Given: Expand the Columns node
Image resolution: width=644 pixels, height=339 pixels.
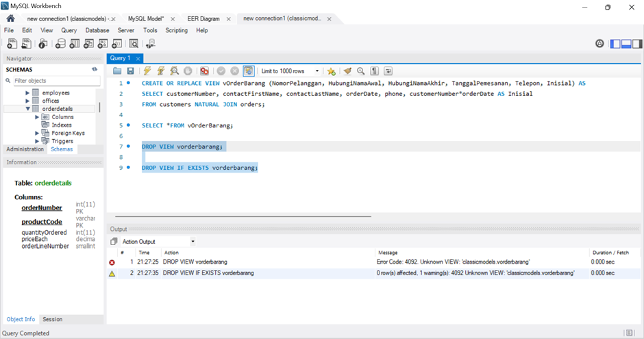Looking at the screenshot, I should pyautogui.click(x=37, y=117).
